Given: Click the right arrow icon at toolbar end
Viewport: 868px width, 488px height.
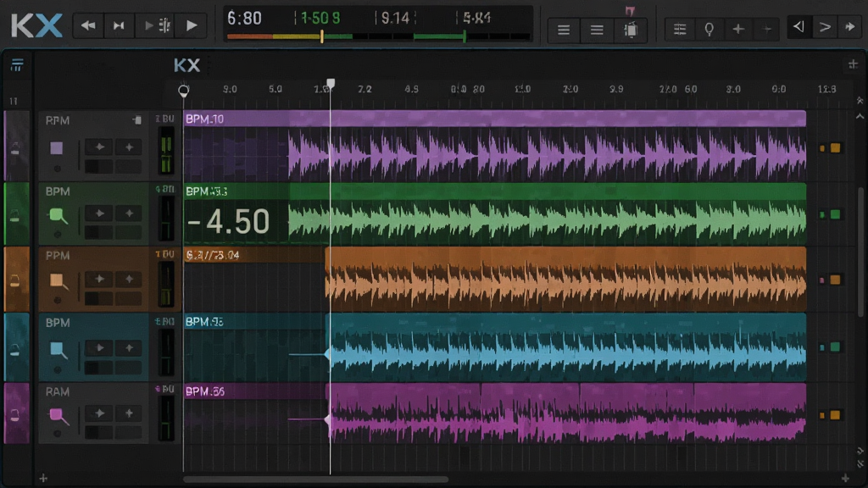Looking at the screenshot, I should pyautogui.click(x=850, y=26).
